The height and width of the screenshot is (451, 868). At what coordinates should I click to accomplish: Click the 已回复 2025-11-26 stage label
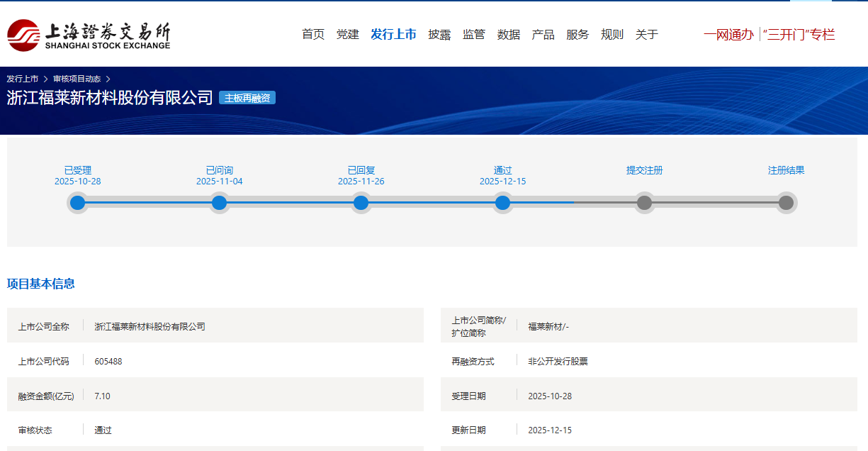pyautogui.click(x=361, y=176)
